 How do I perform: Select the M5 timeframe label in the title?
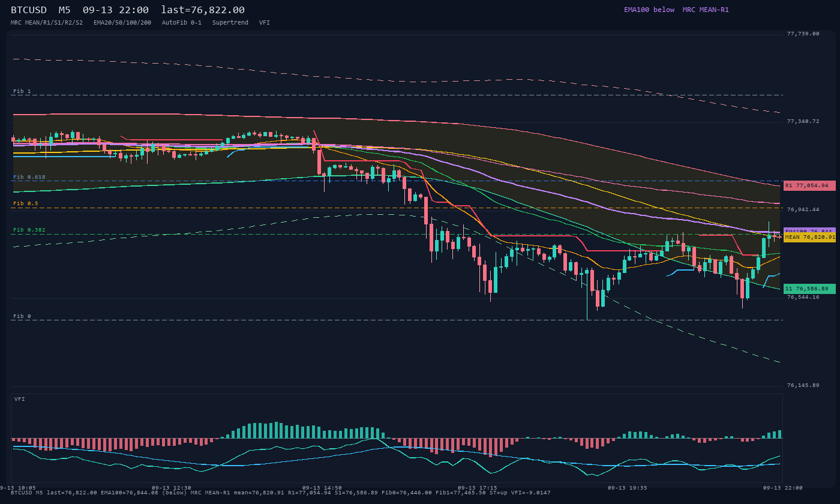[65, 10]
